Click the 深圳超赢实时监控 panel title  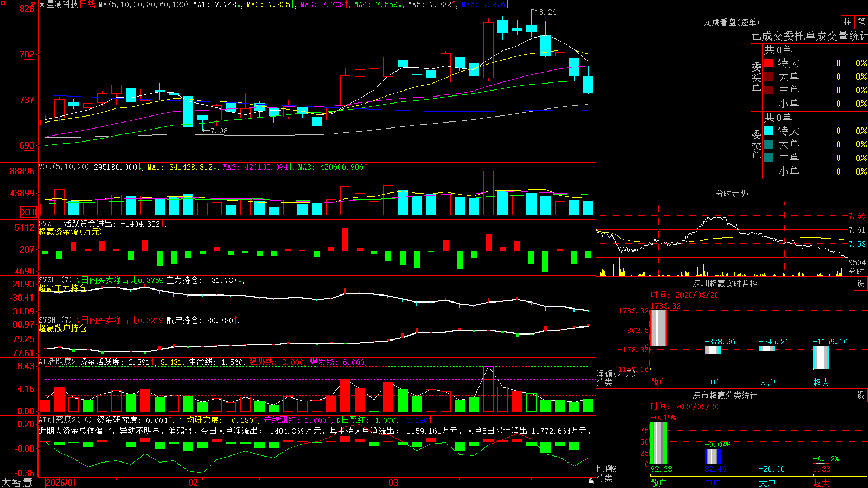(725, 284)
